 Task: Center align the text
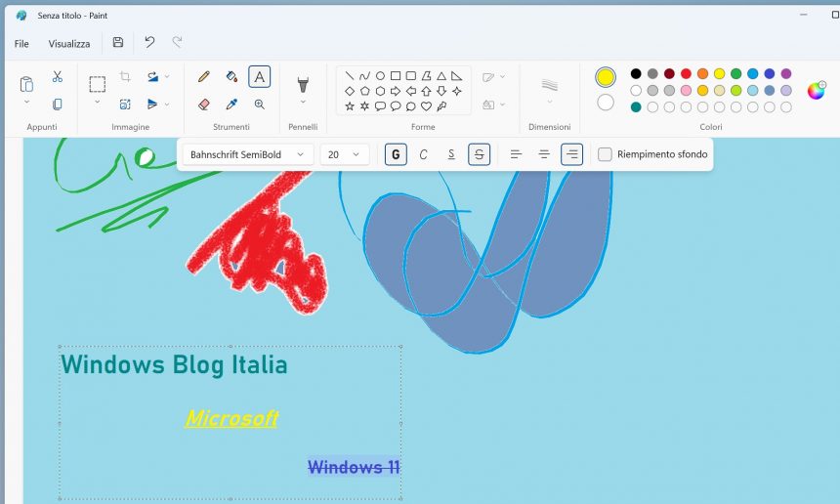point(544,154)
